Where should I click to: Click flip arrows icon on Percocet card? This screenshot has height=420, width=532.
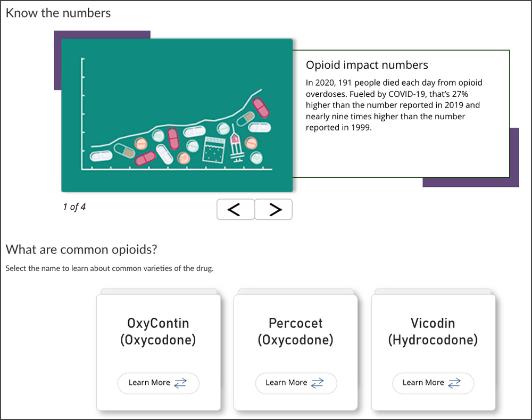pos(318,383)
